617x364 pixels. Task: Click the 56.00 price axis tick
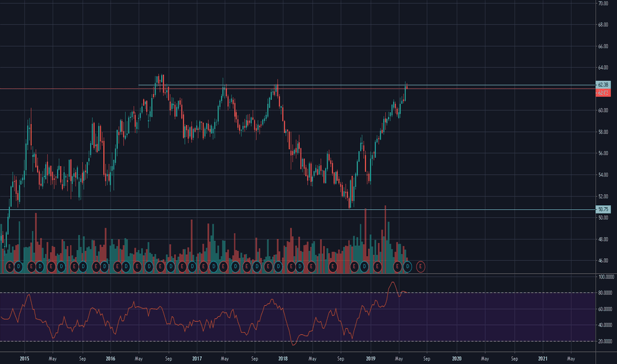coord(603,154)
